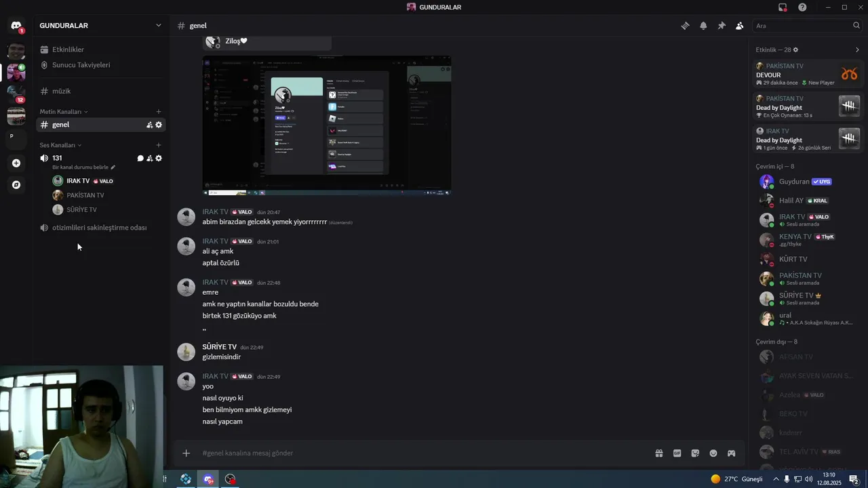Open settings gear for genel channel
The height and width of the screenshot is (488, 868).
(159, 125)
